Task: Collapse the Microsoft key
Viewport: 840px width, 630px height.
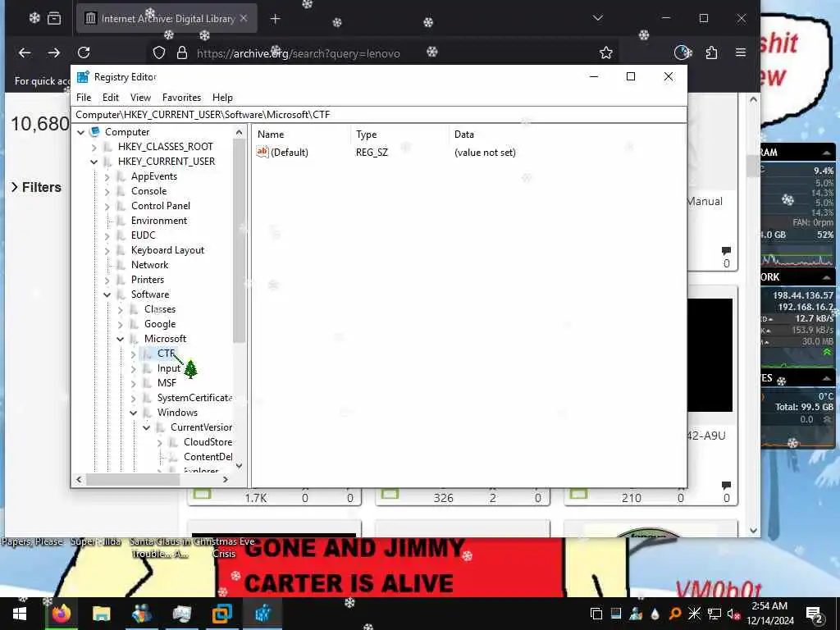Action: click(120, 339)
